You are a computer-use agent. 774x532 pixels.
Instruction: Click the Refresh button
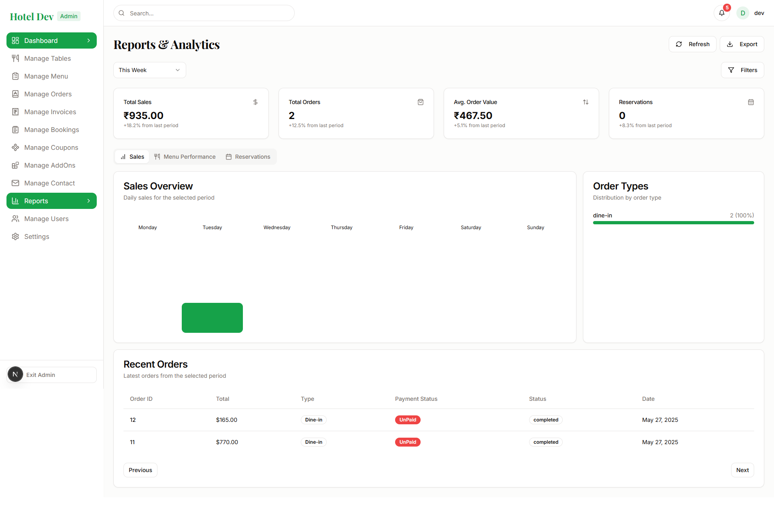pos(692,44)
